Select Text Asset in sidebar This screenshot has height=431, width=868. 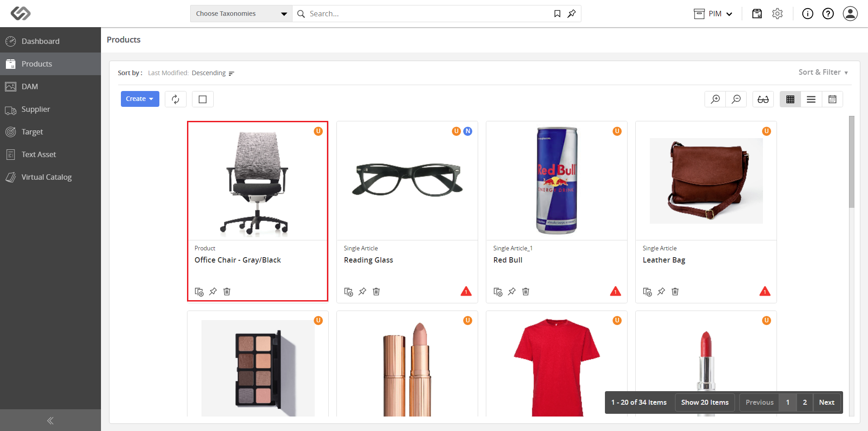pyautogui.click(x=50, y=154)
